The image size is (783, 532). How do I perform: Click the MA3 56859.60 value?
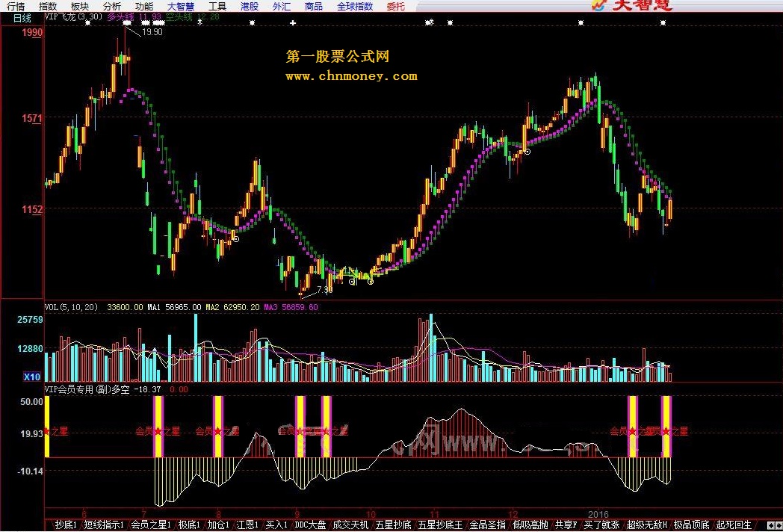point(291,307)
